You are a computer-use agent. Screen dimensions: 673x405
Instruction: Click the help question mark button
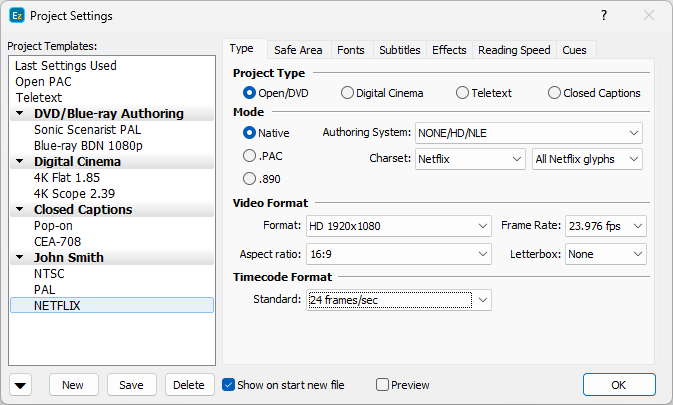[x=604, y=16]
